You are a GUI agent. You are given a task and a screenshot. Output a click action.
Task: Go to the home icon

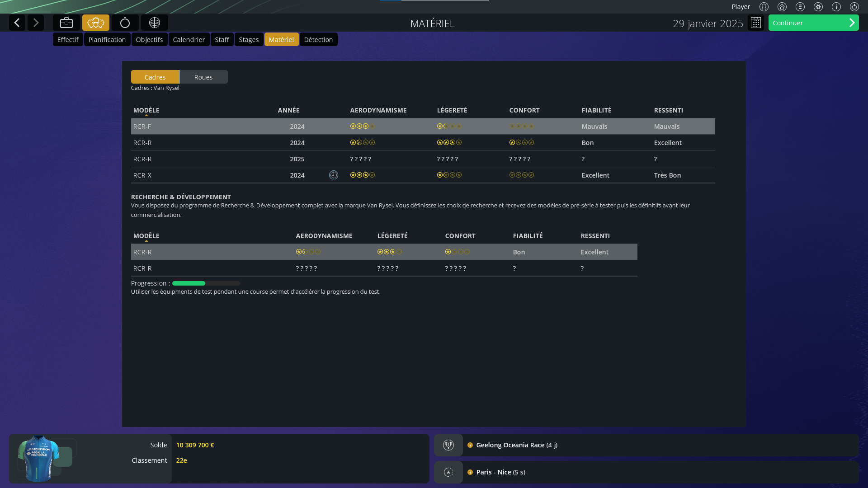pyautogui.click(x=782, y=7)
